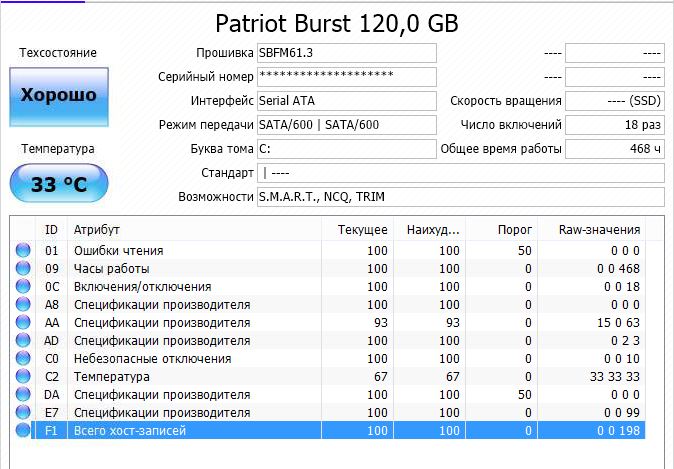The width and height of the screenshot is (674, 469).
Task: Select the Ошибки чтения attribute row
Action: click(329, 250)
